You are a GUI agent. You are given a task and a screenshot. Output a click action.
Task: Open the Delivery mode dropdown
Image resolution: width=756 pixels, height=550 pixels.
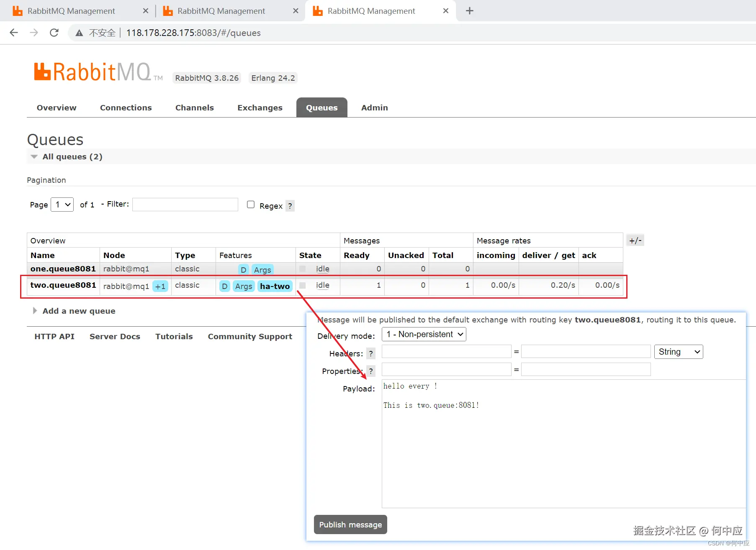tap(424, 334)
